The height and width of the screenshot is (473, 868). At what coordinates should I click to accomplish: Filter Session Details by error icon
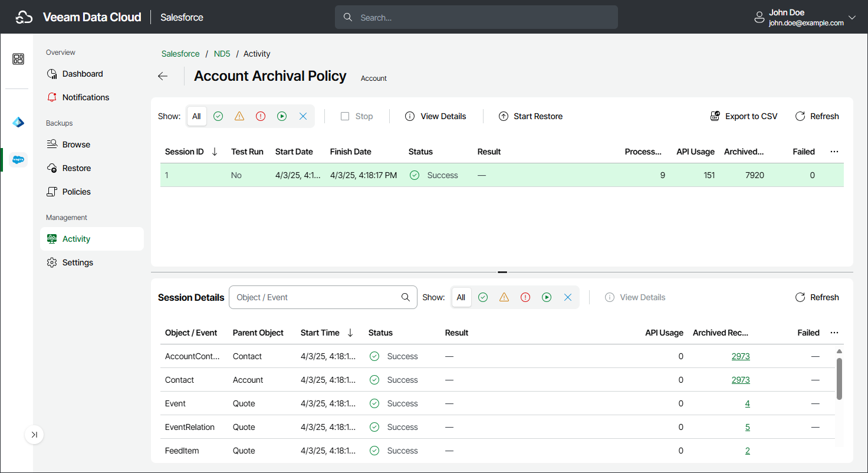pos(525,297)
